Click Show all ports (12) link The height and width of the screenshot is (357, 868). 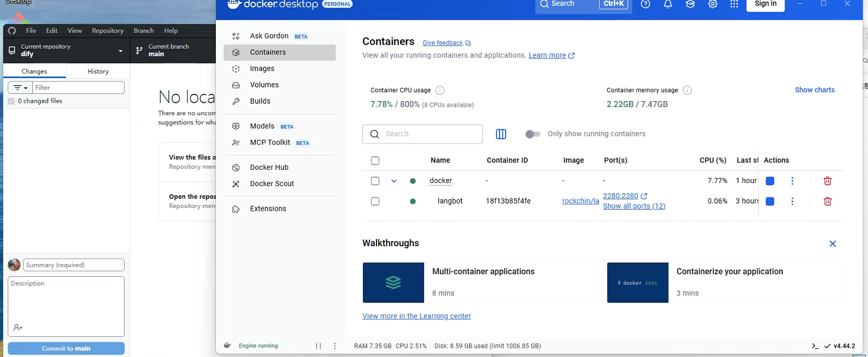pos(634,206)
